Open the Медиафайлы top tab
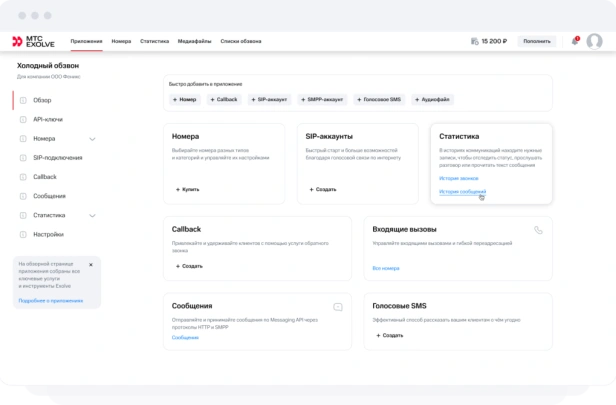Screen dimensions: 616x405 tap(194, 41)
